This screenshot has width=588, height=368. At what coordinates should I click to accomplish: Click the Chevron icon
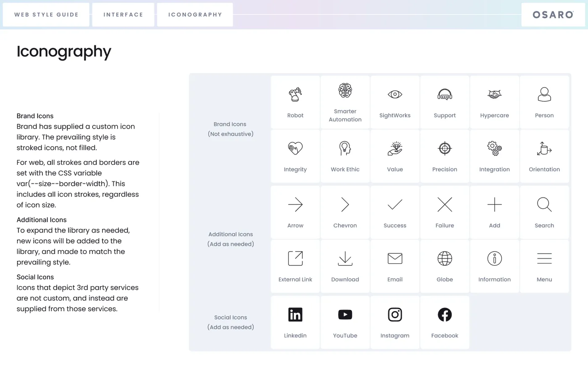345,205
